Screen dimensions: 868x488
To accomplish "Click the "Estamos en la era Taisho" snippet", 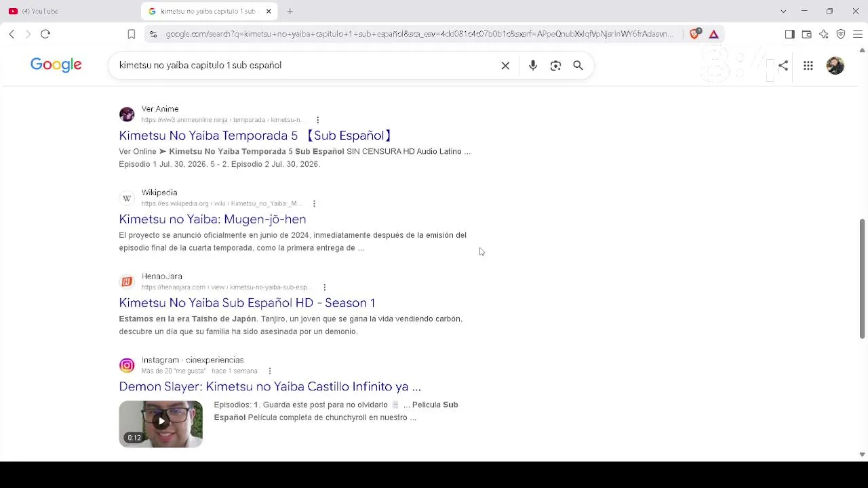I will tap(291, 325).
